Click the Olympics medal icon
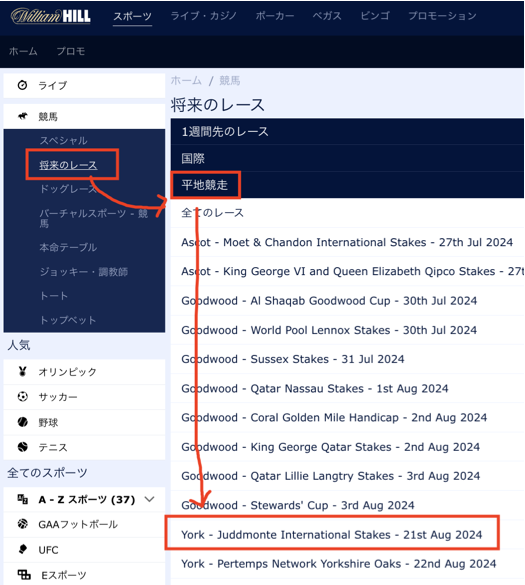The width and height of the screenshot is (525, 585). [x=22, y=371]
